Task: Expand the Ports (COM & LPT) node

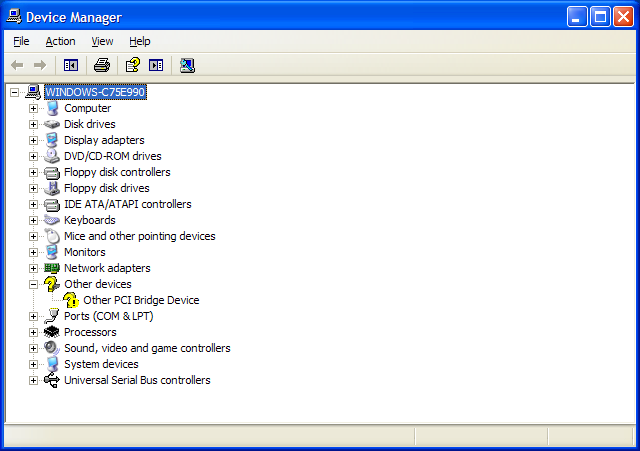Action: (33, 317)
